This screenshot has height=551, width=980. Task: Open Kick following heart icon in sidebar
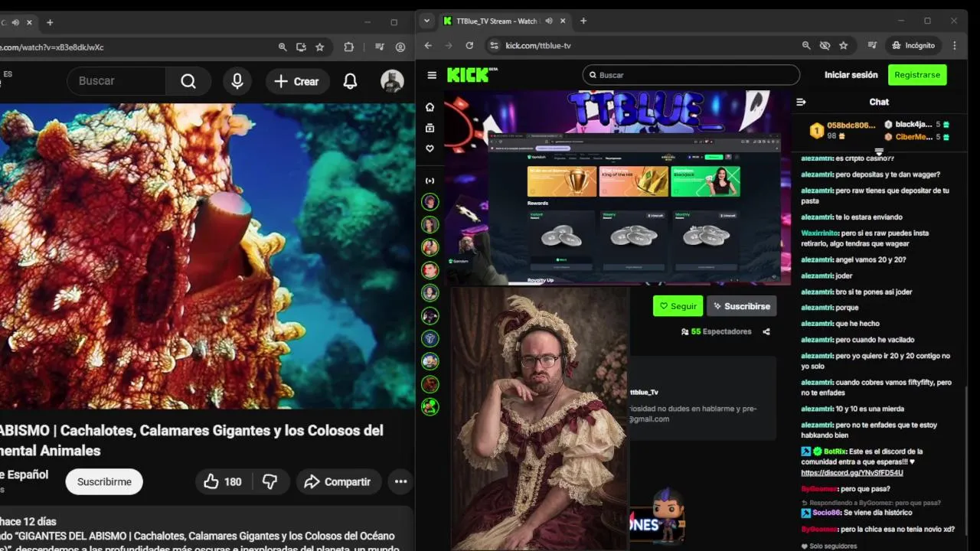coord(430,148)
